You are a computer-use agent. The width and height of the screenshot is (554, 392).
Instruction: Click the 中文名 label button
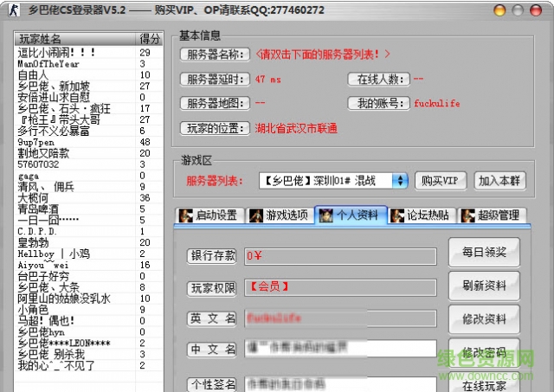tap(211, 350)
